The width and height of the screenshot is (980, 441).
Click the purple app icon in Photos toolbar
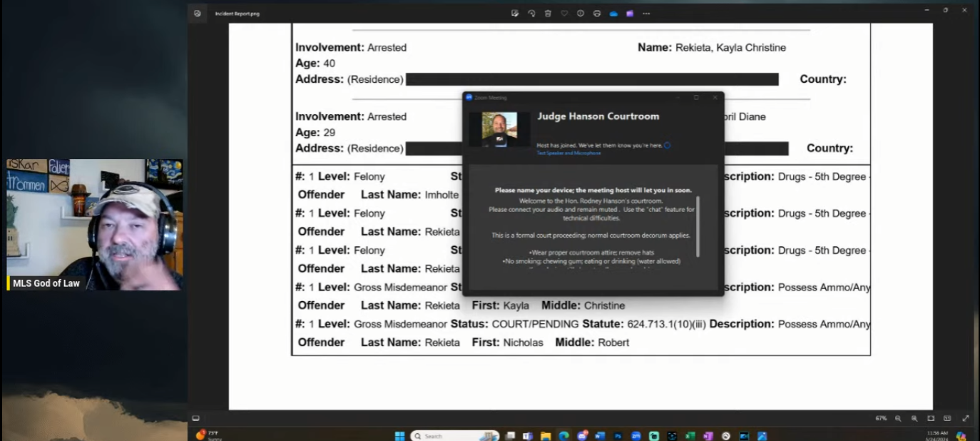[x=630, y=14]
